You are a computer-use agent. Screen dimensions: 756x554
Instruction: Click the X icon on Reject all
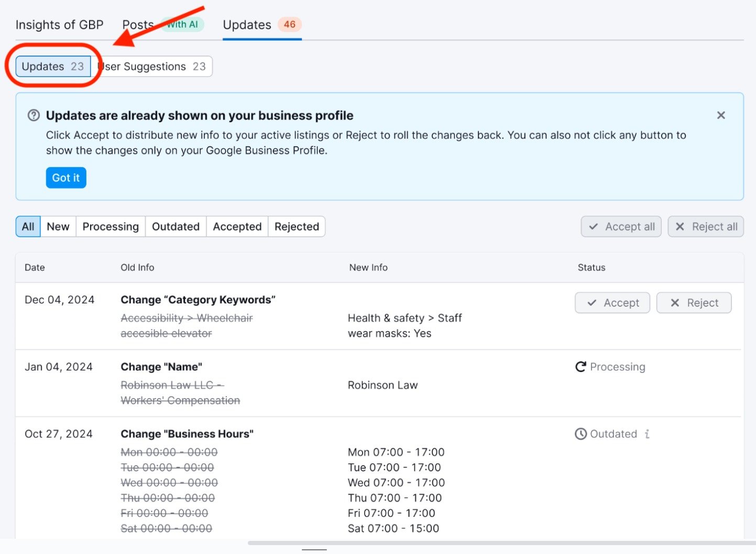pyautogui.click(x=680, y=226)
